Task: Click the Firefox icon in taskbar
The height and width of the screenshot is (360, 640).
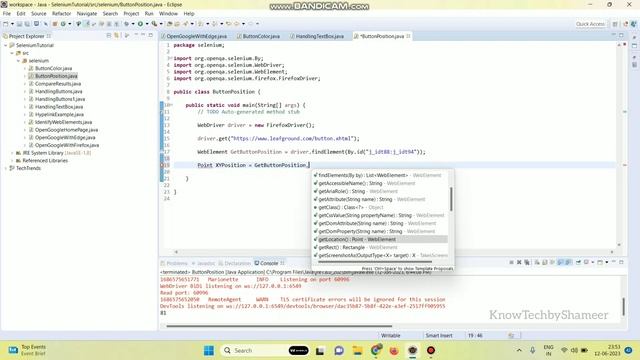Action: tap(394, 351)
